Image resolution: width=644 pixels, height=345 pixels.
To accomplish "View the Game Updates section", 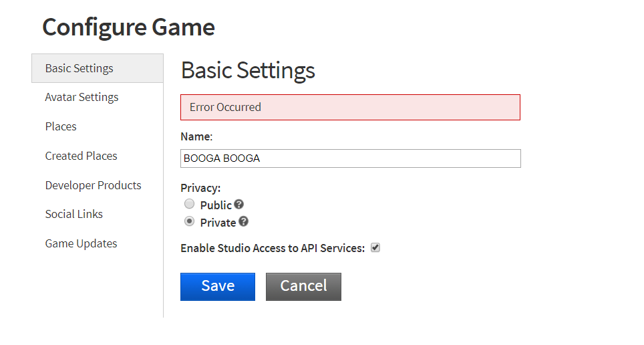I will point(81,244).
